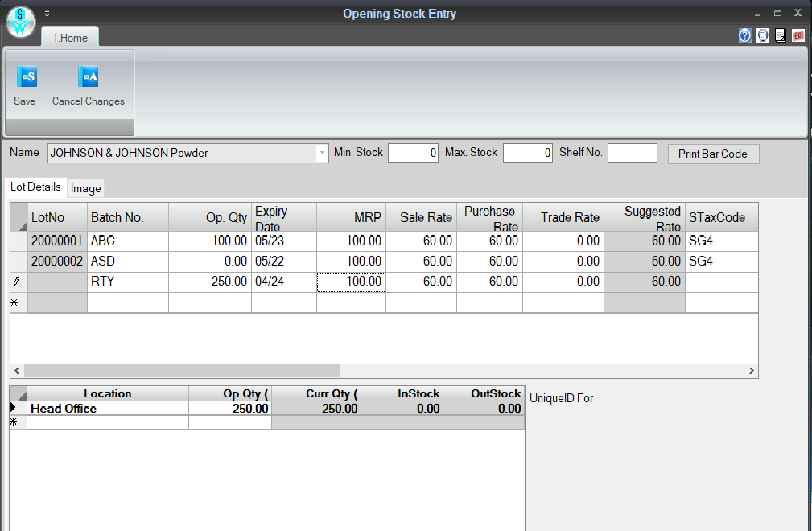
Task: Select lot number 20000001 cell
Action: 57,241
